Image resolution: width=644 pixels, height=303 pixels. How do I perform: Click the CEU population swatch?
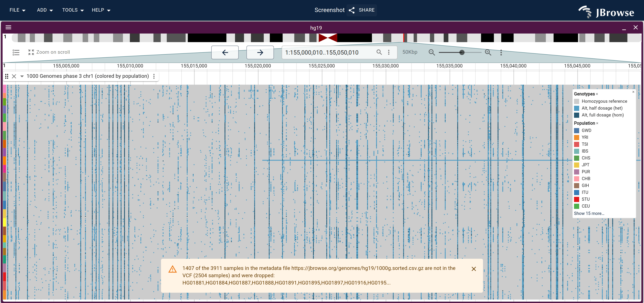coord(577,206)
